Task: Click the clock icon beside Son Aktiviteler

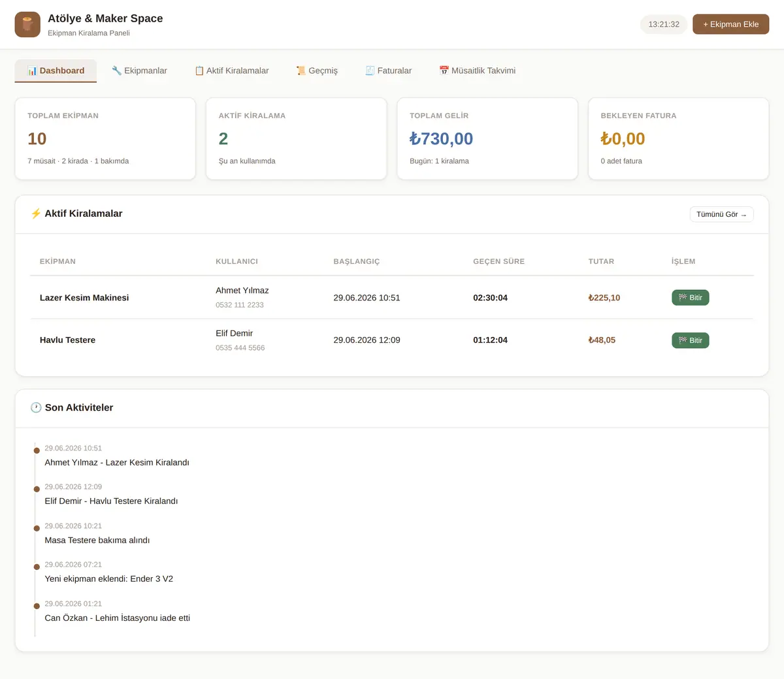Action: [x=36, y=407]
